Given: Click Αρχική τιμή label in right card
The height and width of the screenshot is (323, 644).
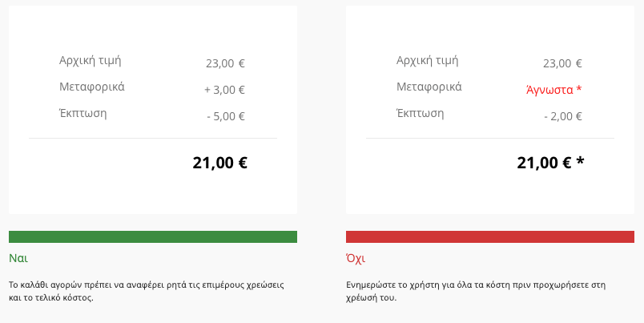Looking at the screenshot, I should [428, 60].
